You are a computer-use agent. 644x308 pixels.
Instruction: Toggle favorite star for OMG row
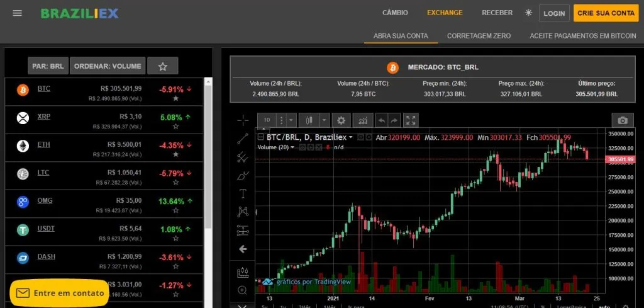tap(176, 210)
